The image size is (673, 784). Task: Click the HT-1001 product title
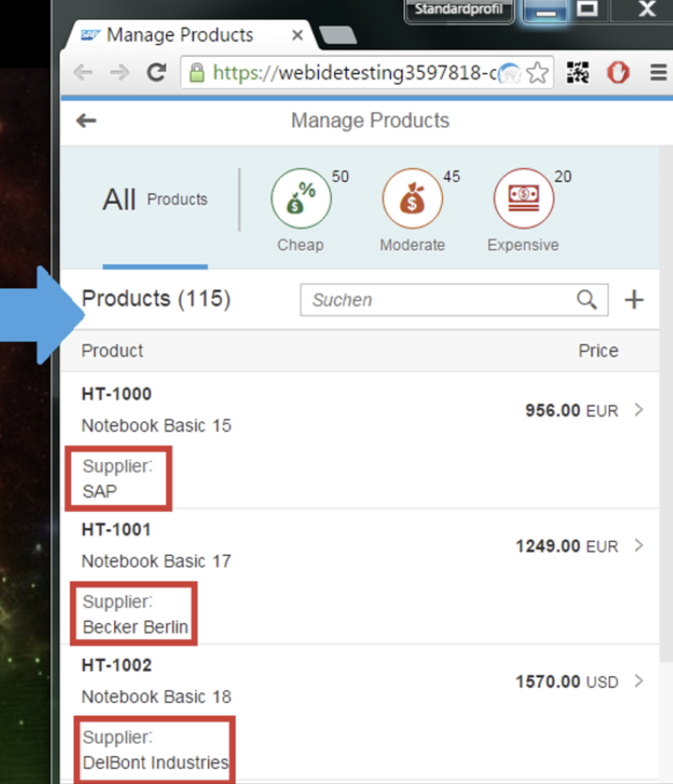coord(116,529)
